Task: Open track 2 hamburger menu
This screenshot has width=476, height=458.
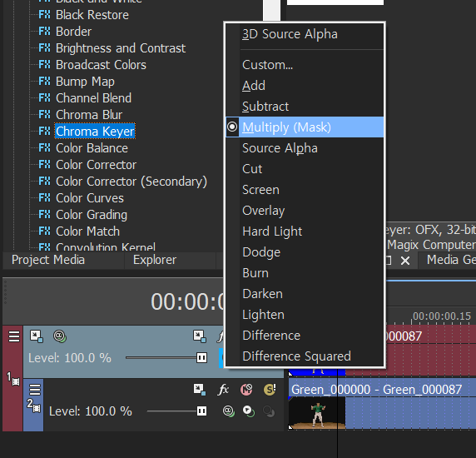Action: click(x=35, y=390)
